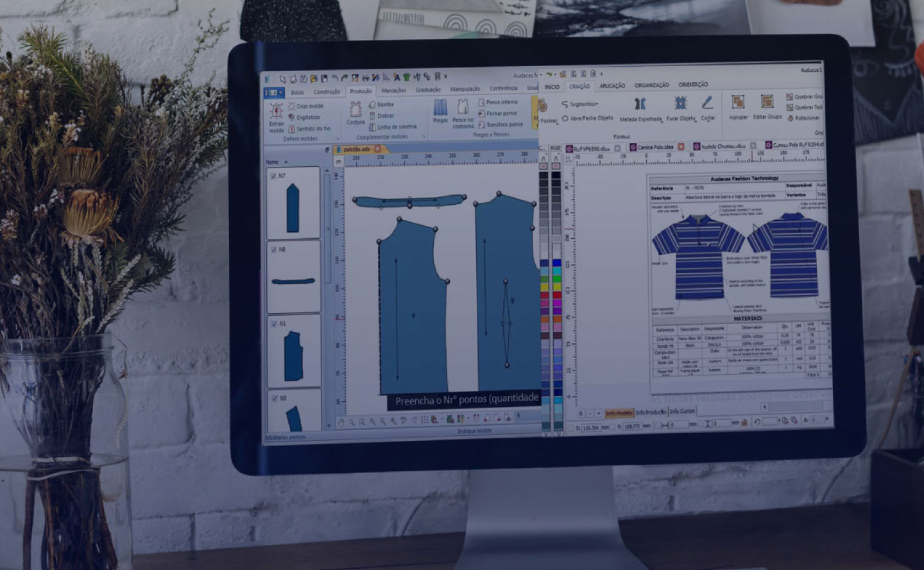This screenshot has width=924, height=570.
Task: Open Complementar moldes group dialog launcher
Action: tap(424, 136)
